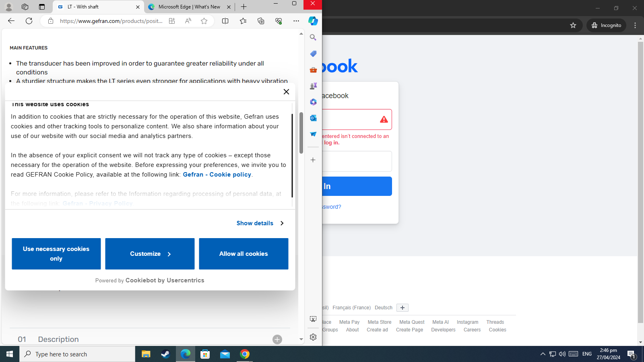Viewport: 644px width, 362px height.
Task: Open Outlook icon in Edge sidebar
Action: pos(313,118)
